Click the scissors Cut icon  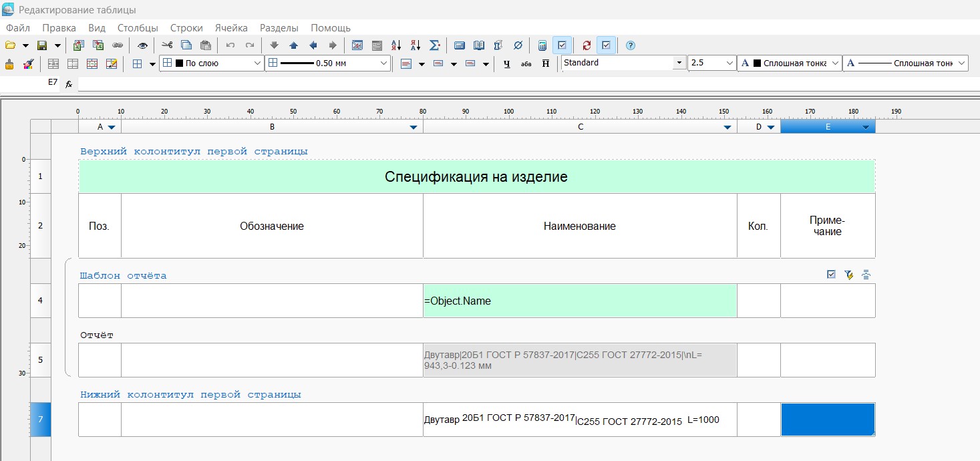pyautogui.click(x=167, y=45)
